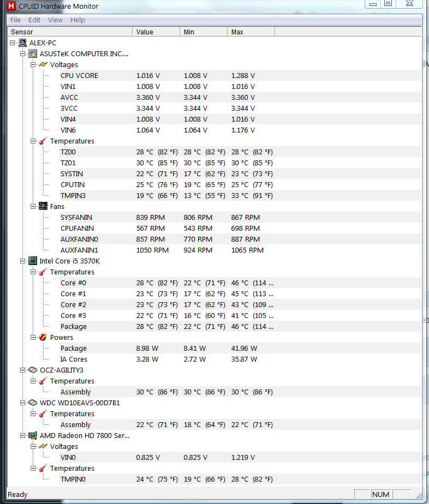
Task: Collapse the Radeon Voltages group
Action: click(33, 447)
